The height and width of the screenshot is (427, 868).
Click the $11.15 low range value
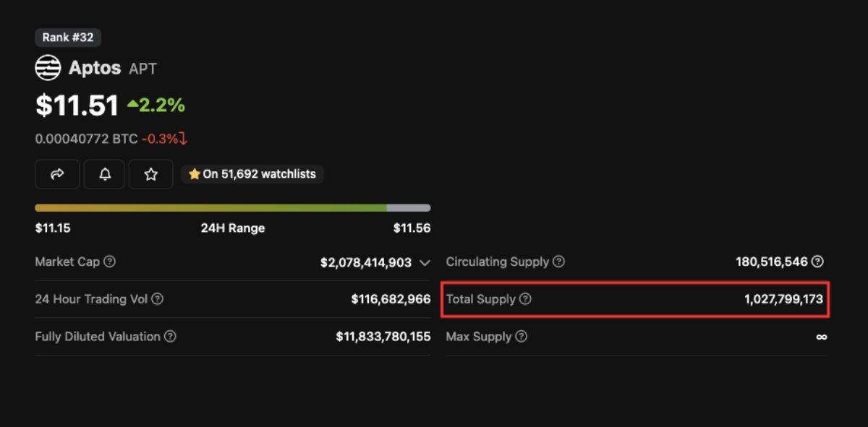pos(53,228)
